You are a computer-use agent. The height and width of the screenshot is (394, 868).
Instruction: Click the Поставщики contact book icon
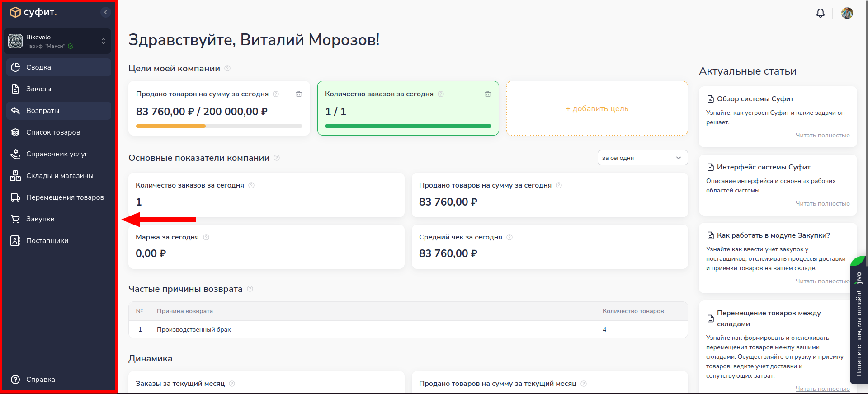click(15, 241)
